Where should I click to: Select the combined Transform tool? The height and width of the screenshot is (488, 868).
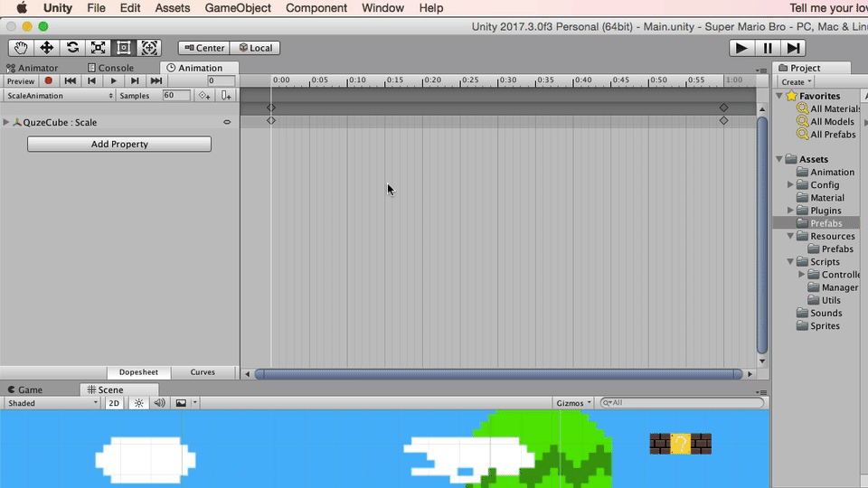(x=149, y=48)
